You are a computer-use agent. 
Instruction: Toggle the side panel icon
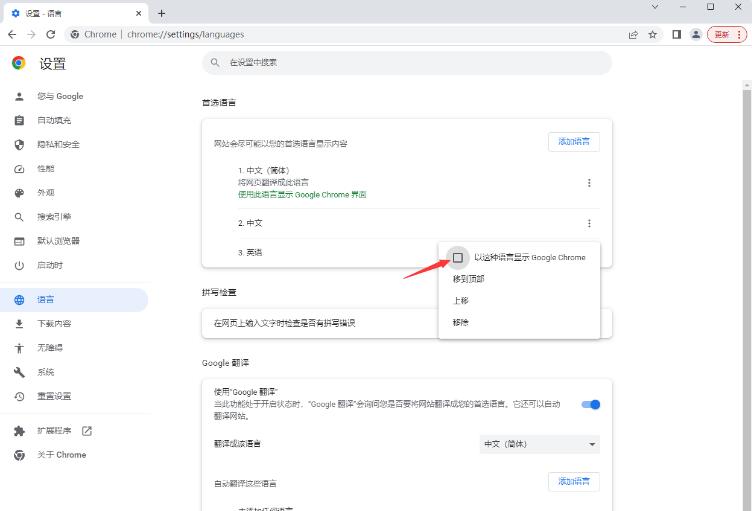676,35
